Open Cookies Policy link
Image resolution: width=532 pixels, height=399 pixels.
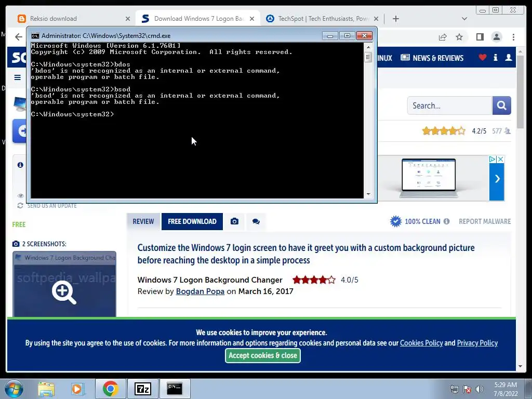tap(421, 343)
